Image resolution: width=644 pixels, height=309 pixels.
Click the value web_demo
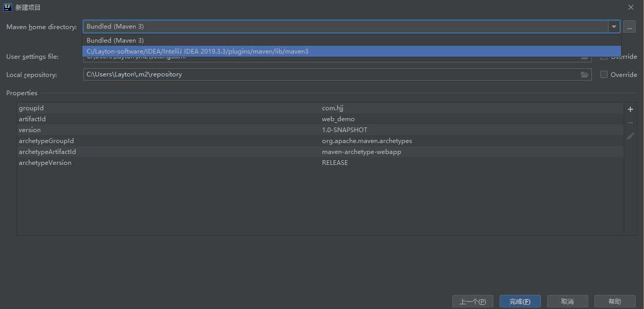[x=338, y=119]
